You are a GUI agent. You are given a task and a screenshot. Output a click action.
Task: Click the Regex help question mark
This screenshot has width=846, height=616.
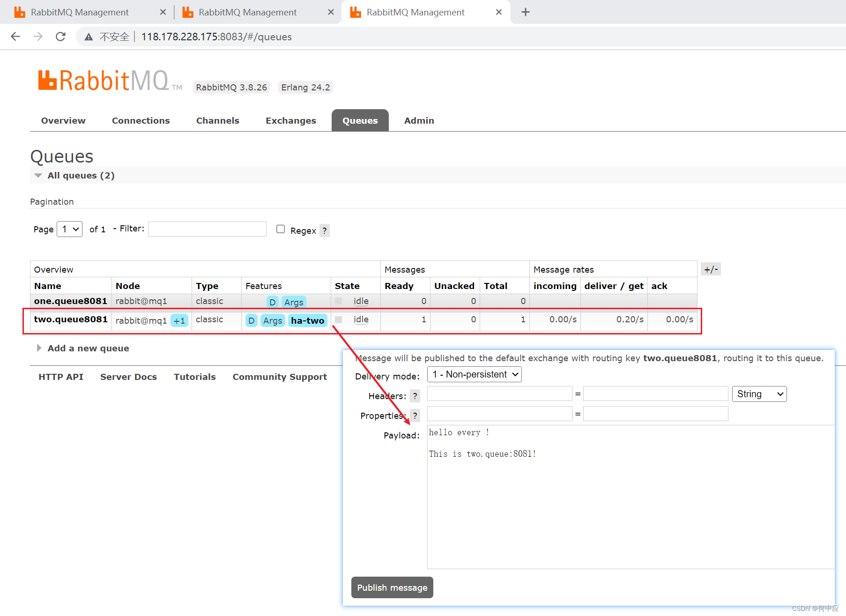pos(325,230)
